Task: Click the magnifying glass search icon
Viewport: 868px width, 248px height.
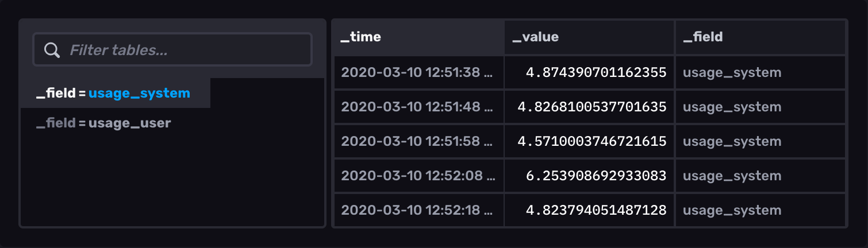Action: click(52, 51)
